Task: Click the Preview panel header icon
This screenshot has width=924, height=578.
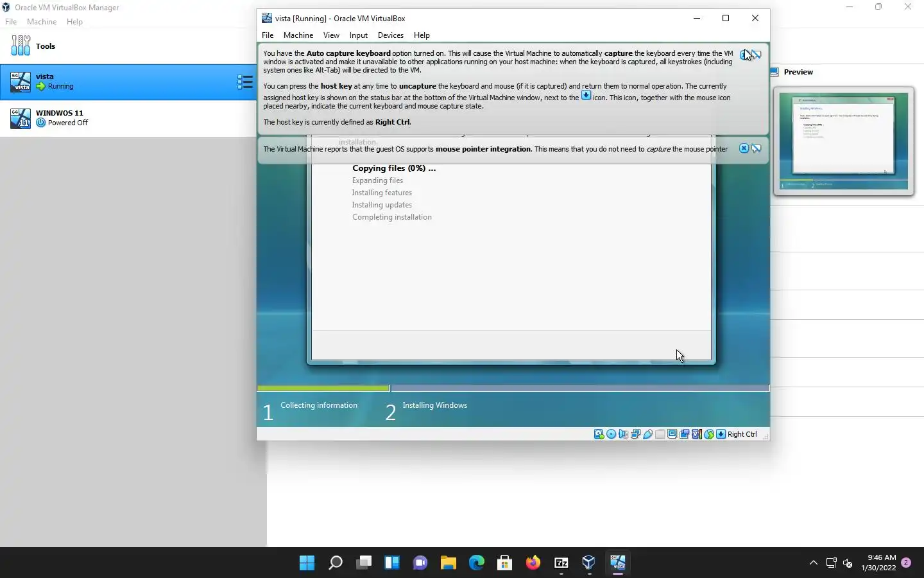Action: (x=774, y=72)
